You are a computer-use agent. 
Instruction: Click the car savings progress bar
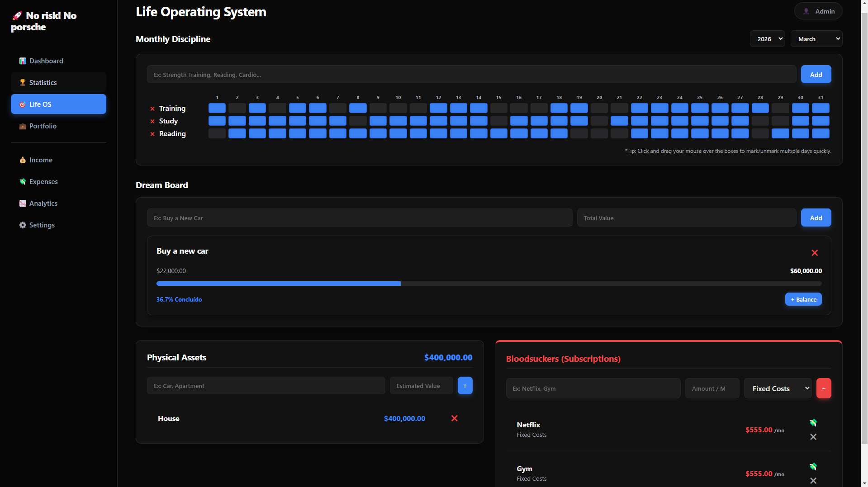coord(489,284)
